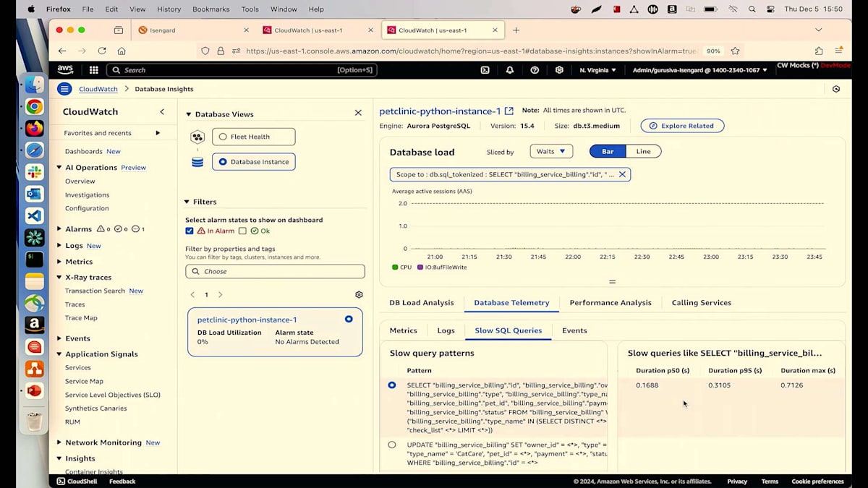Screen dimensions: 868x488
Task: Click the properties and tags filter field
Action: (x=275, y=272)
